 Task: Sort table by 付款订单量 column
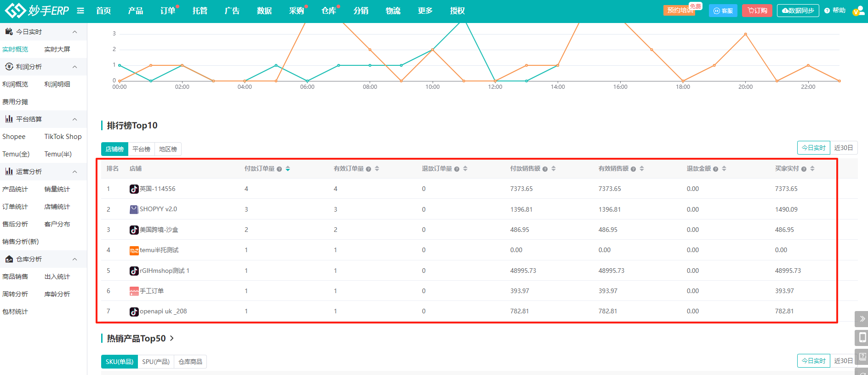[x=288, y=169]
